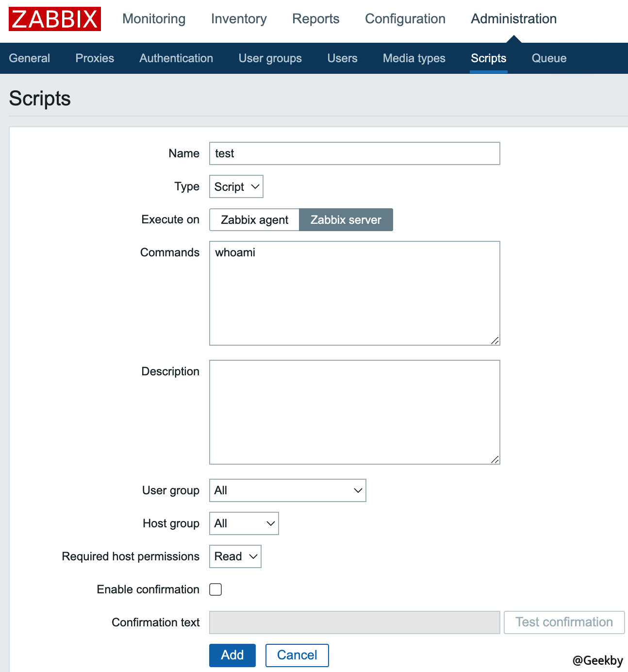Open the Queue tab

[x=549, y=58]
